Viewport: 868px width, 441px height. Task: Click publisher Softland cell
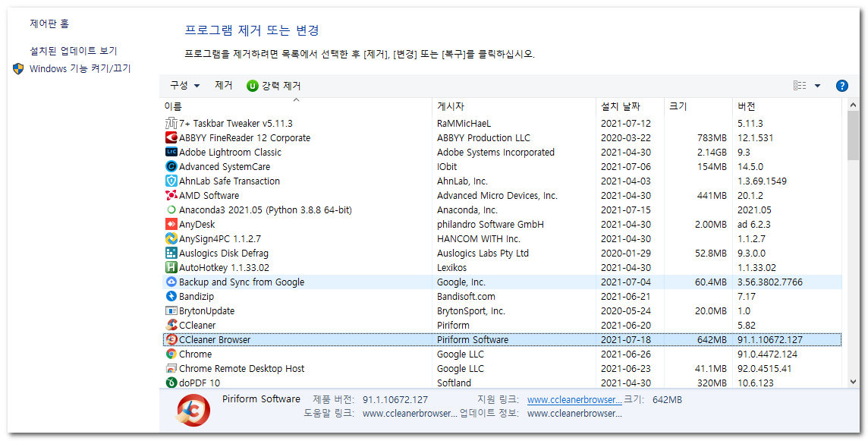(x=454, y=383)
